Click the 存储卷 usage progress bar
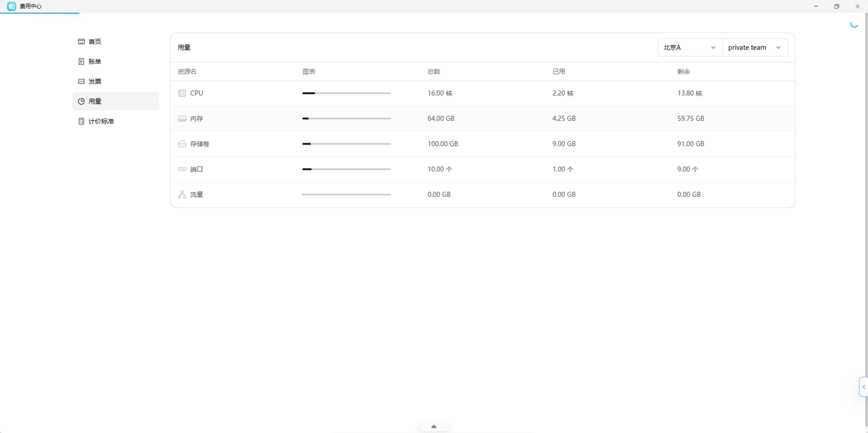This screenshot has height=433, width=868. pyautogui.click(x=347, y=144)
